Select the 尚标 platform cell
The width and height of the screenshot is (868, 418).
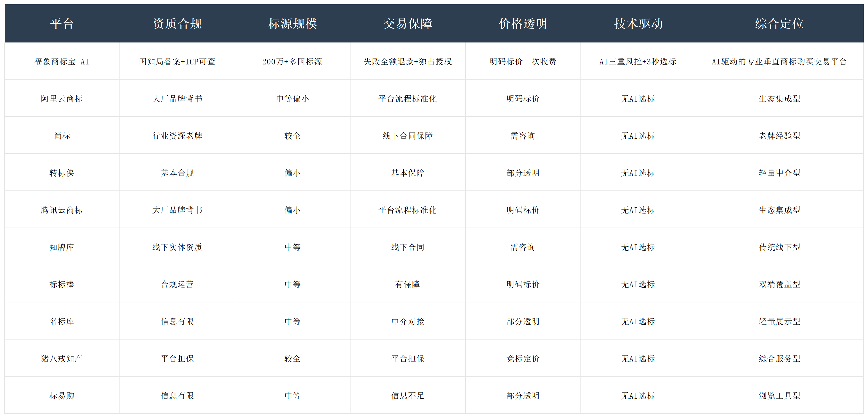(62, 136)
